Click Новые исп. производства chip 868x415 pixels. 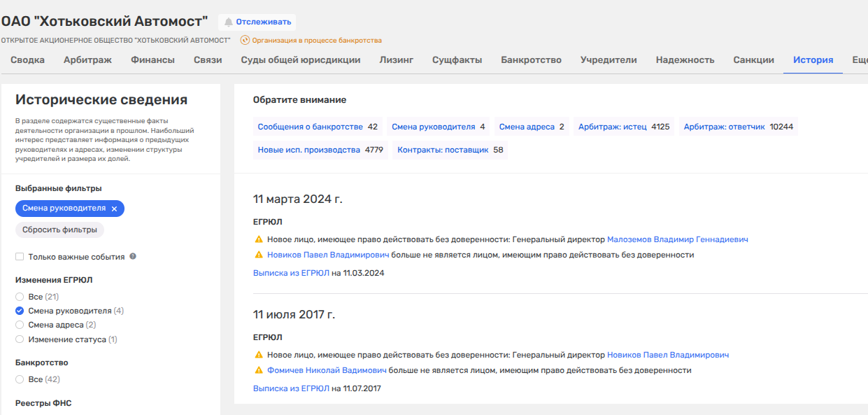pos(308,150)
